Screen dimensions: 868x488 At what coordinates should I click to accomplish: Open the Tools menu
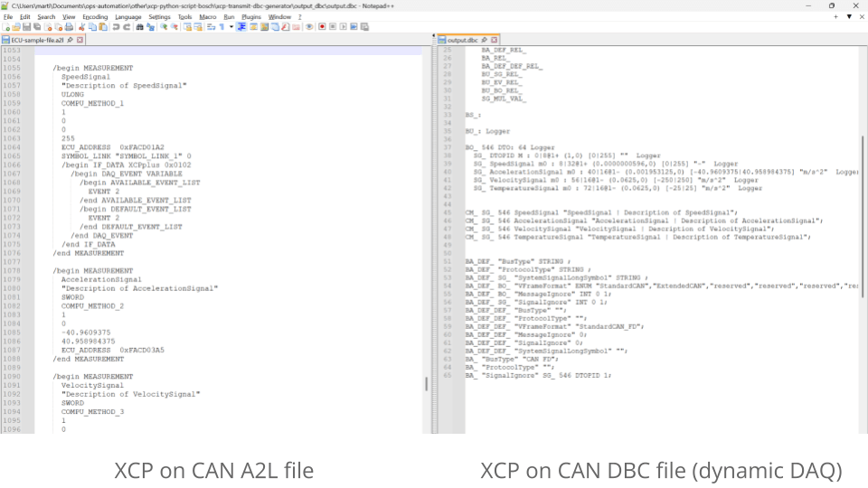point(184,17)
